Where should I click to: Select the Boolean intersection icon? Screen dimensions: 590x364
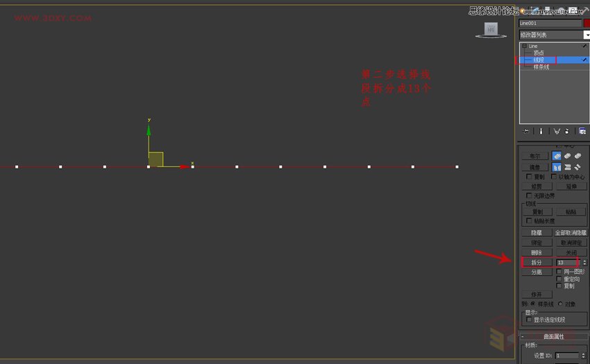pyautogui.click(x=577, y=156)
